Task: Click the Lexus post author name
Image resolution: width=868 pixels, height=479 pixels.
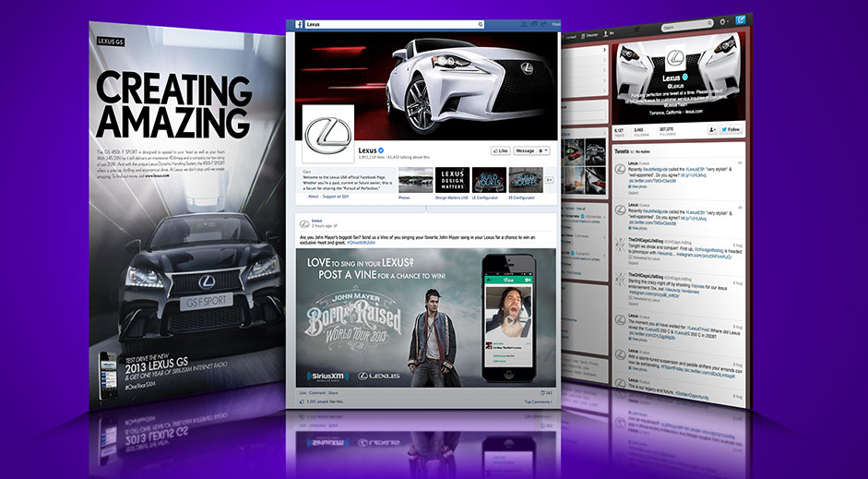Action: 316,221
